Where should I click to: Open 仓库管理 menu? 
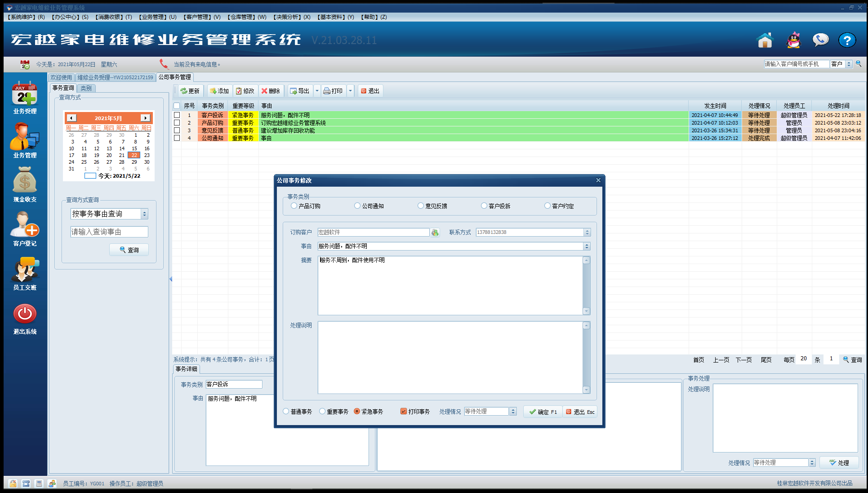coord(247,17)
